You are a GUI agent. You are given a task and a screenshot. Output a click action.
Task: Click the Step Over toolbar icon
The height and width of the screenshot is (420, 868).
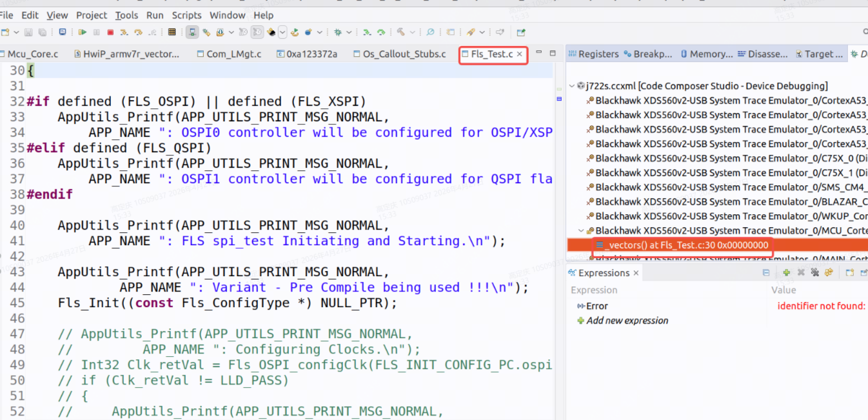(138, 32)
